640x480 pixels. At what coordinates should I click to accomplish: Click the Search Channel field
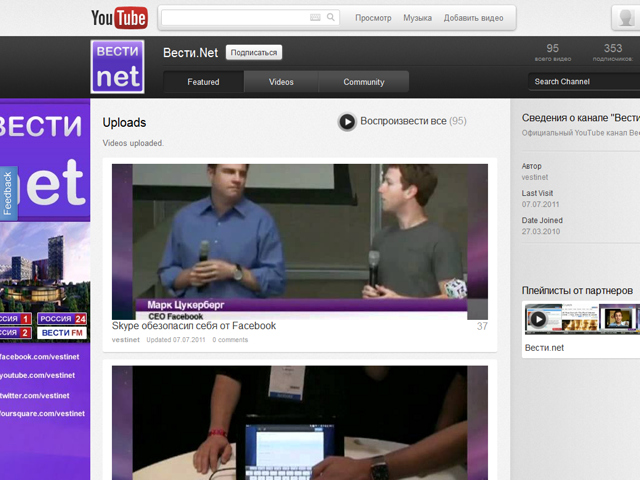pyautogui.click(x=584, y=82)
